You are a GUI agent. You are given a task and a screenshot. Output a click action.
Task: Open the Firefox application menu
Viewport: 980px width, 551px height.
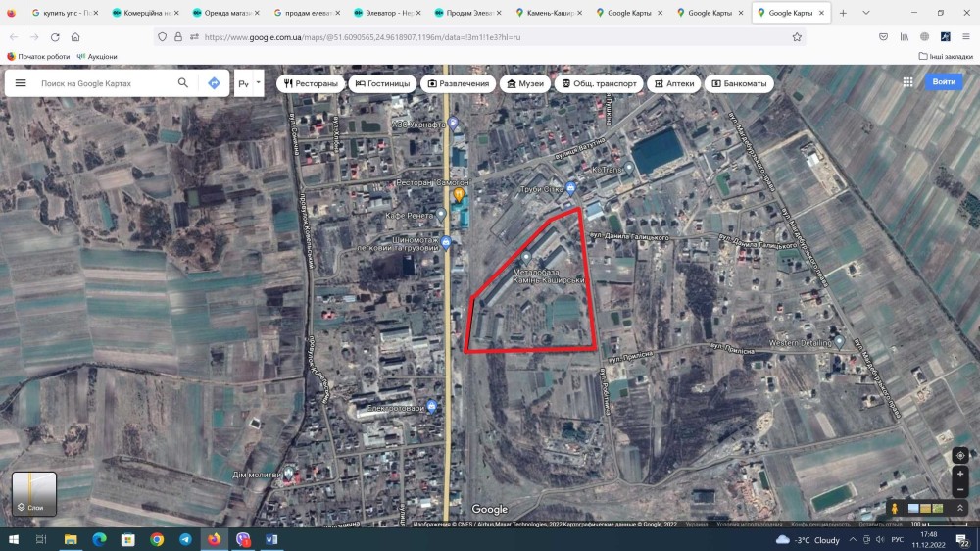click(965, 37)
